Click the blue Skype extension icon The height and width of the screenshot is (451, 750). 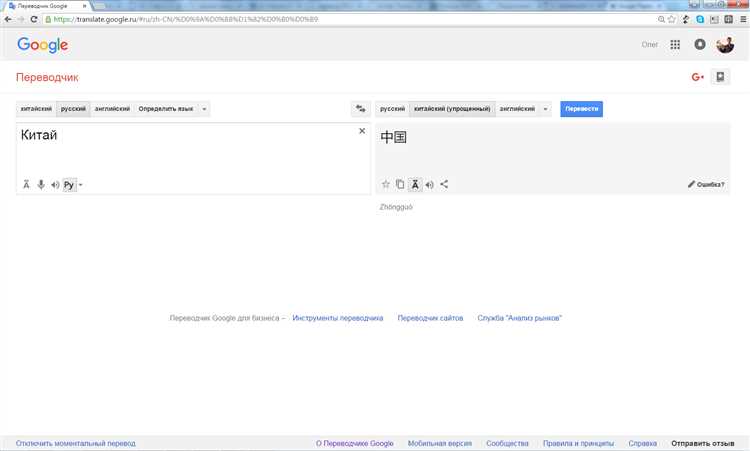tap(700, 19)
